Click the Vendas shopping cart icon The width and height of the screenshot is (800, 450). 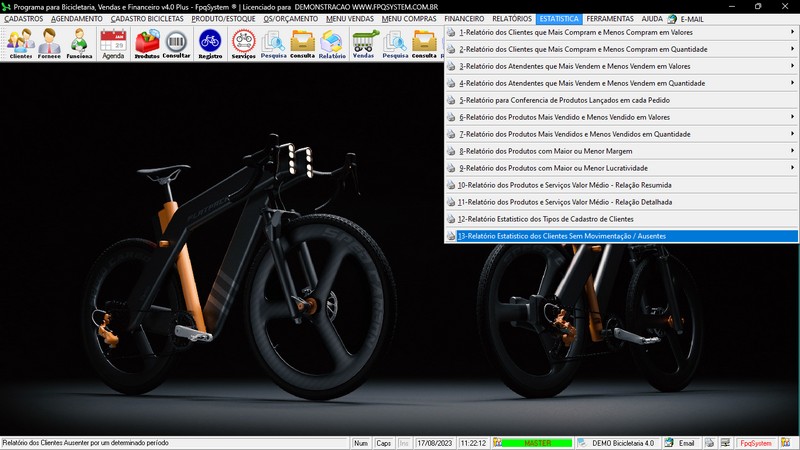pyautogui.click(x=364, y=44)
